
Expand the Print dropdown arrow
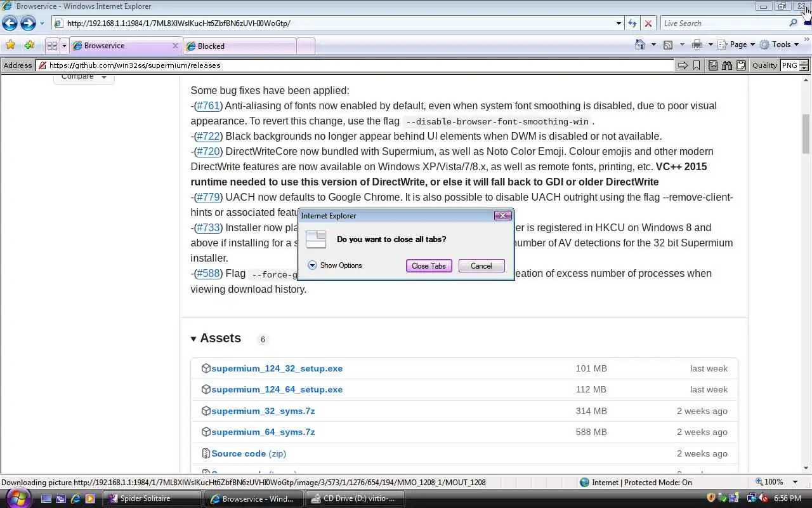click(x=710, y=44)
